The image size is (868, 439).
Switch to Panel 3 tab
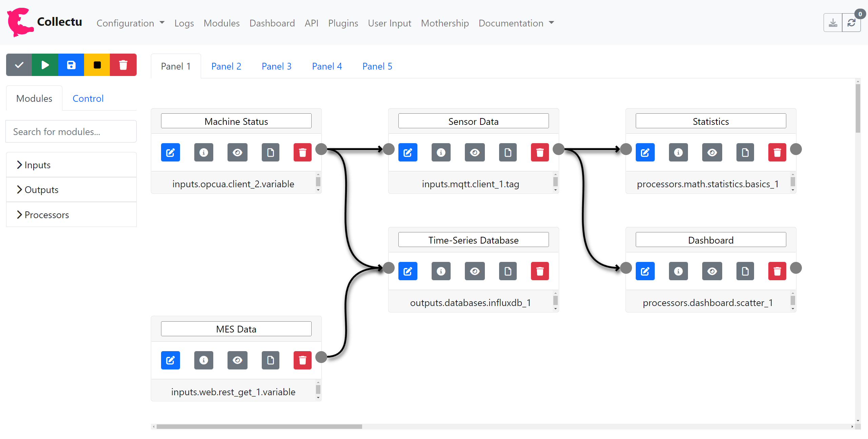pos(276,66)
